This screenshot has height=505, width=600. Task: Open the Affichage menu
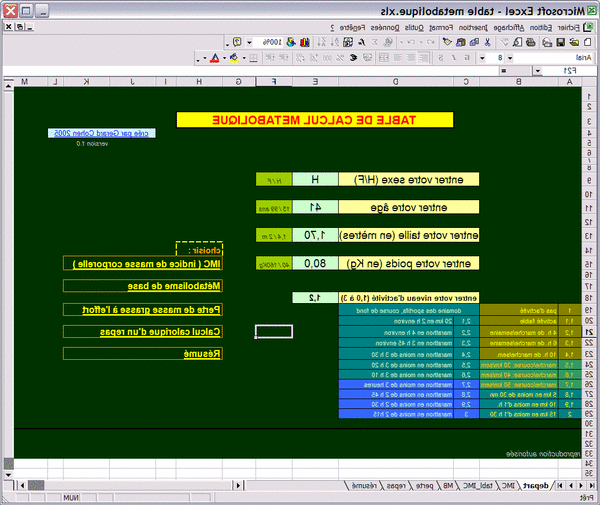click(x=509, y=28)
